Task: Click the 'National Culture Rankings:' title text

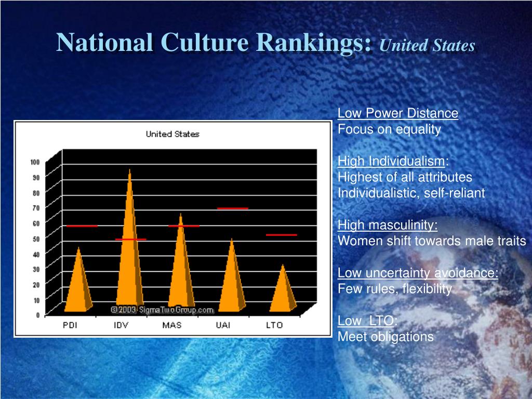Action: point(214,42)
